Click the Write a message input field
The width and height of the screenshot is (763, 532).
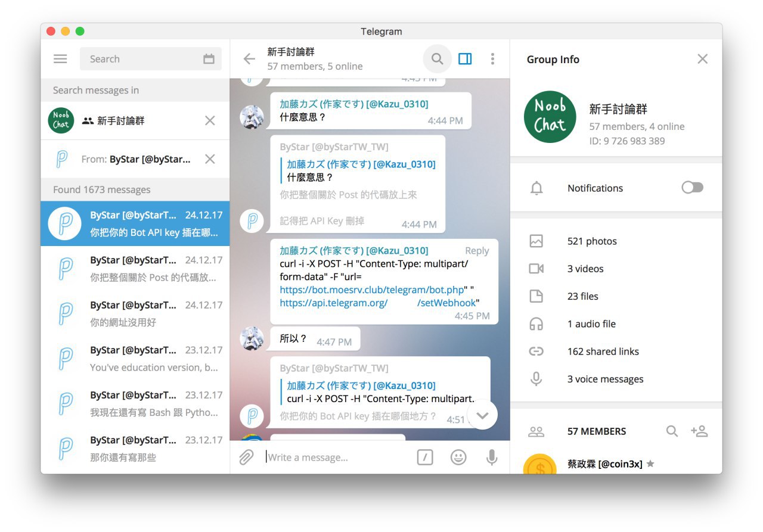click(x=337, y=458)
